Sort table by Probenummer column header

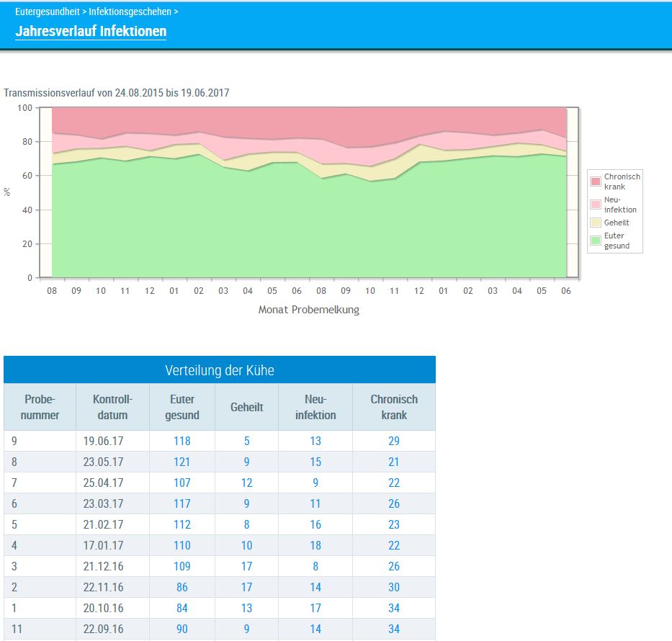click(x=40, y=407)
